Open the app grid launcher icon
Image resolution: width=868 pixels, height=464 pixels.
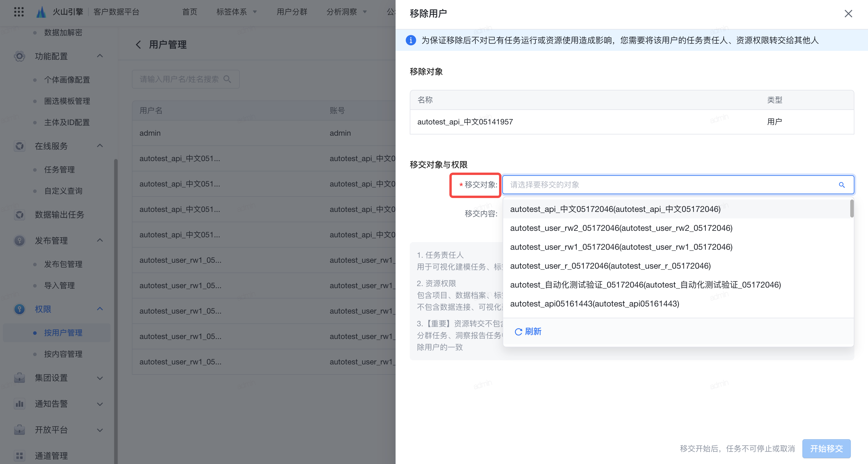19,12
